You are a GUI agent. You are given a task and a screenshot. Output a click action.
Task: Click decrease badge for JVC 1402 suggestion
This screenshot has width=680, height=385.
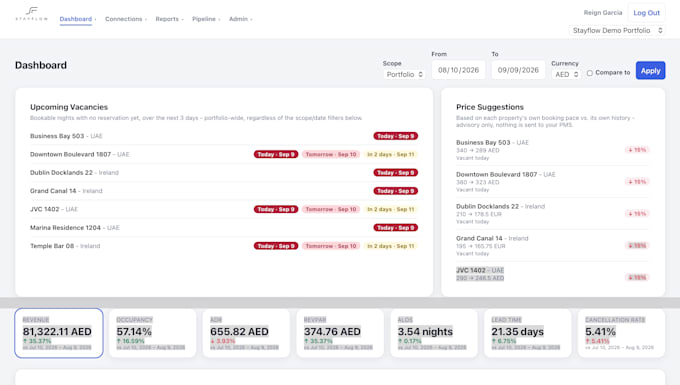point(637,277)
